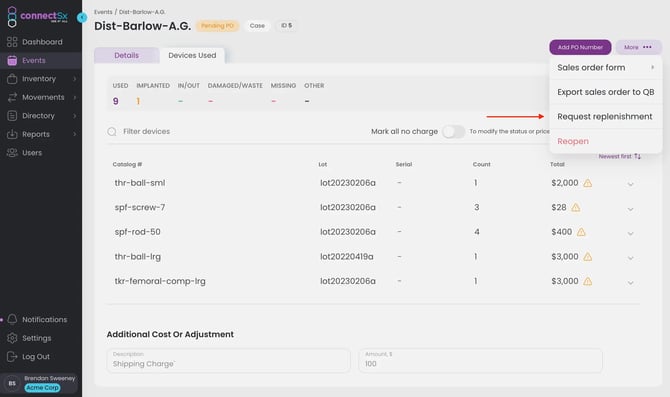Viewport: 670px width, 397px height.
Task: Expand thr-ball-sml row chevron
Action: coord(630,184)
